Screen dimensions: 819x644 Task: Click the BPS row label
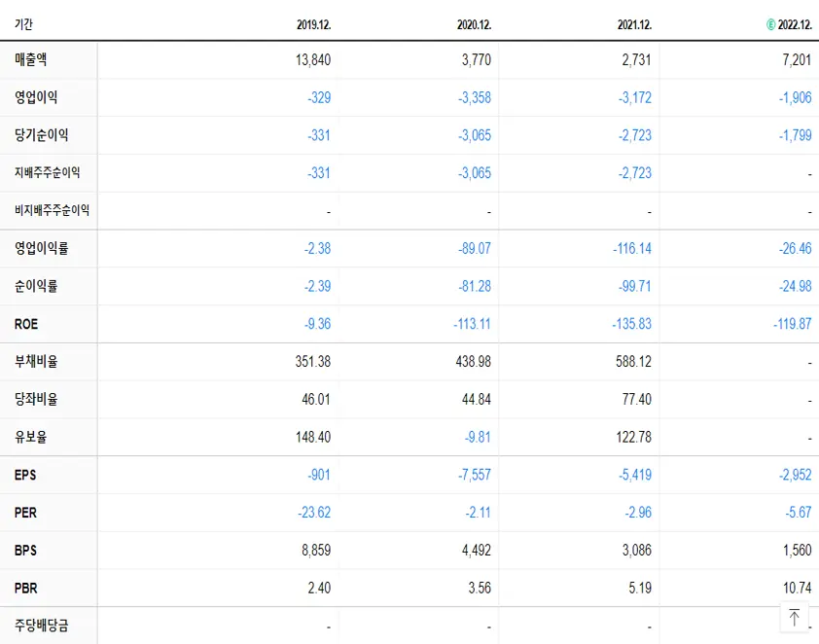(x=25, y=550)
